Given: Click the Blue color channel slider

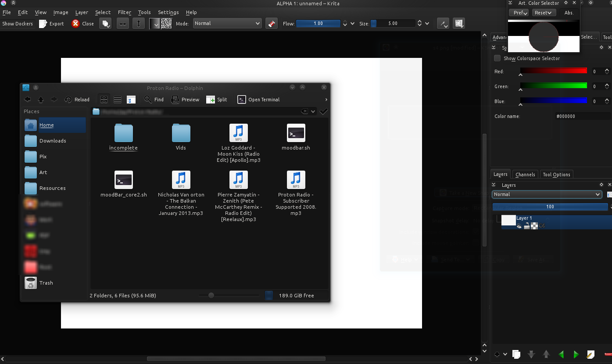Looking at the screenshot, I should [x=553, y=101].
